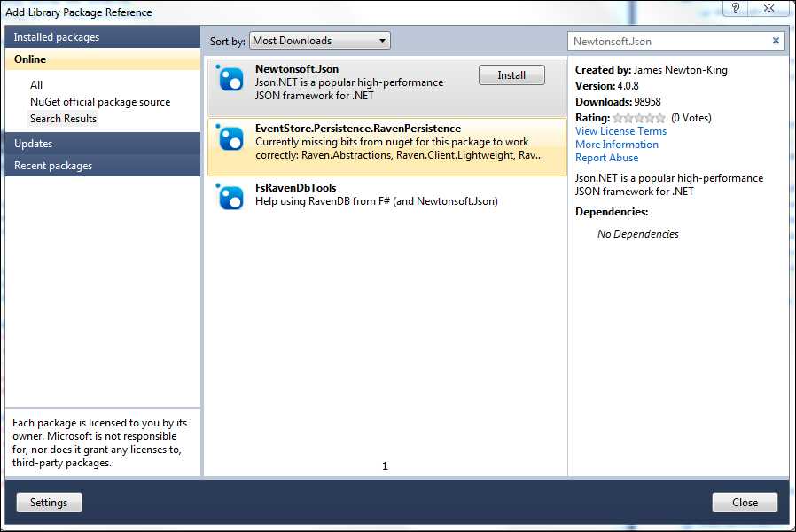Viewport: 796px width, 532px height.
Task: Install the Newtonsoft.Json package
Action: pyautogui.click(x=511, y=75)
